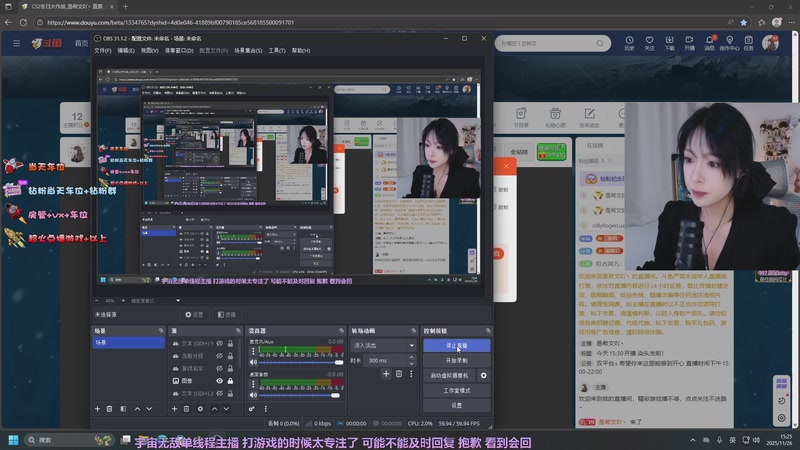Click the 300 ms duration field
Screen dimensions: 800x450
point(385,360)
